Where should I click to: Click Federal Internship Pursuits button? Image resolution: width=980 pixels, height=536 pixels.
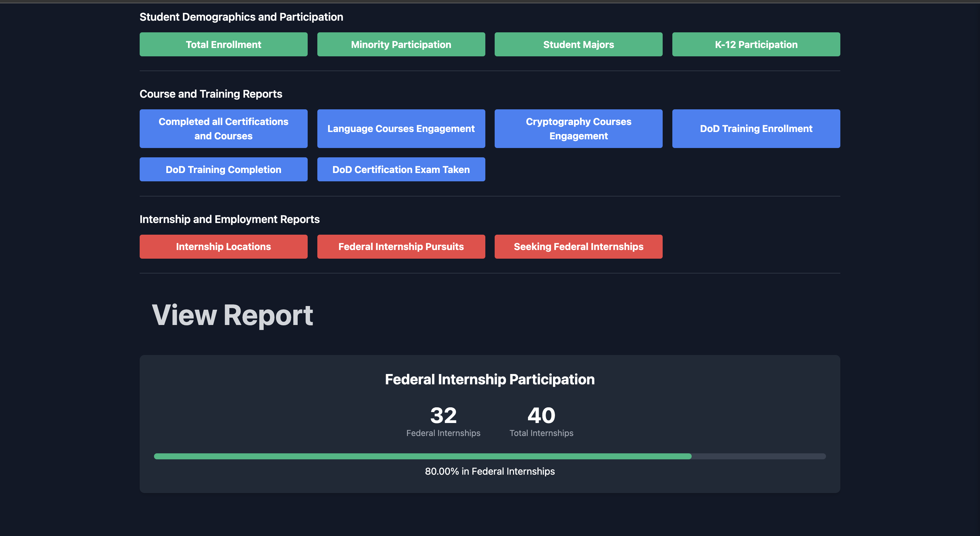pos(401,247)
